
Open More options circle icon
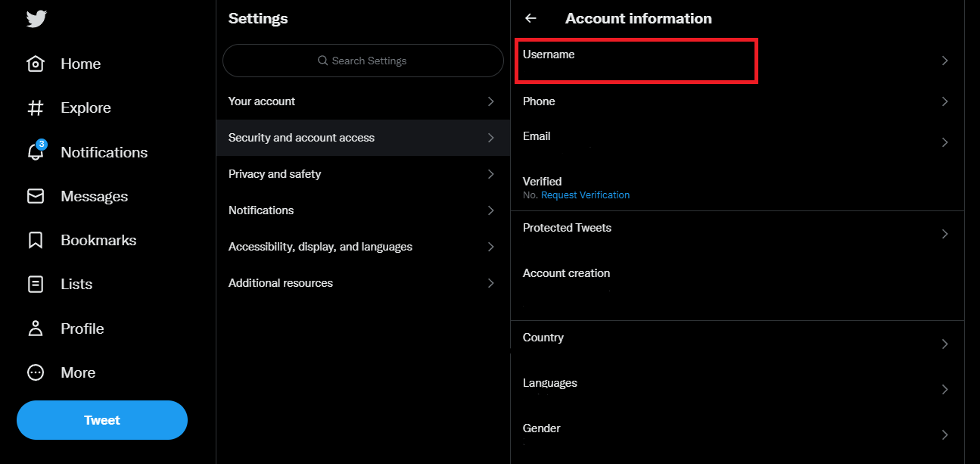click(36, 372)
